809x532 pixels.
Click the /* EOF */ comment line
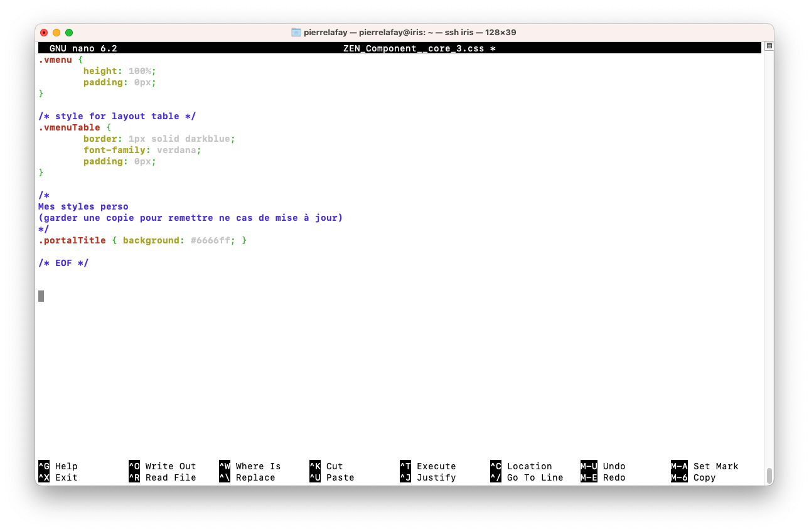click(63, 263)
